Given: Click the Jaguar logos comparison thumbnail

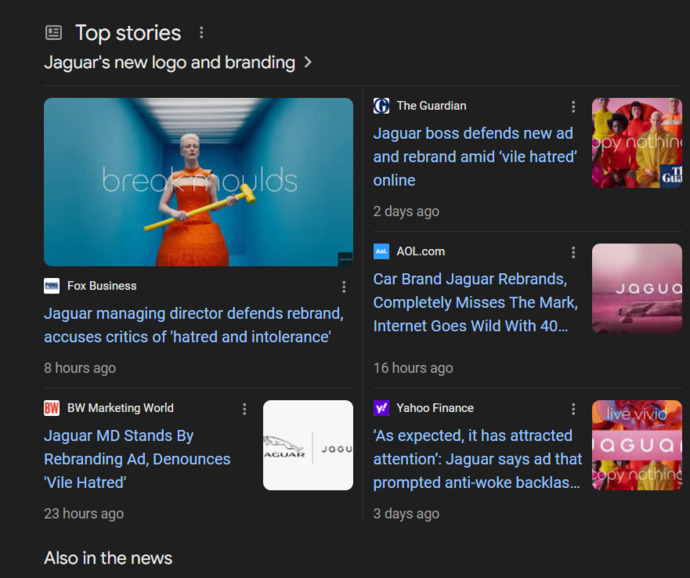Looking at the screenshot, I should click(x=308, y=445).
